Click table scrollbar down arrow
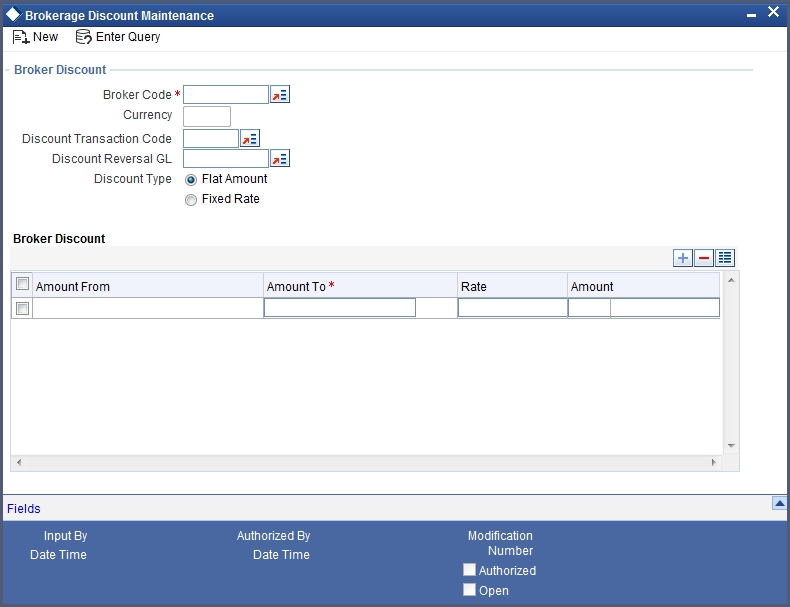The width and height of the screenshot is (790, 607). tap(731, 446)
